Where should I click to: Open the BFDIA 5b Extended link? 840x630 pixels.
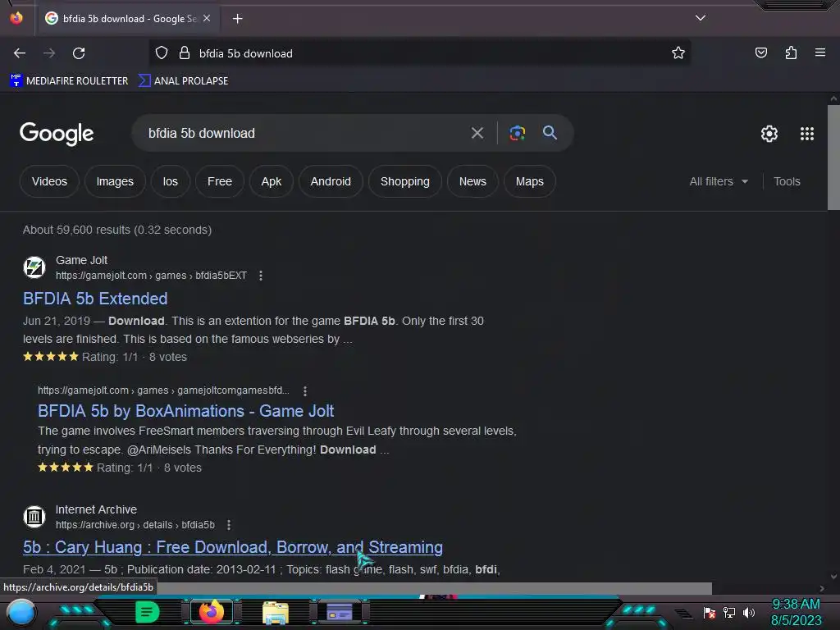95,299
